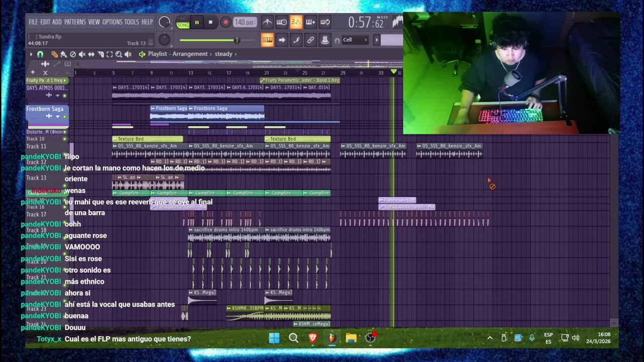Select the paint brush tool in playlist
The image size is (644, 362).
63,54
